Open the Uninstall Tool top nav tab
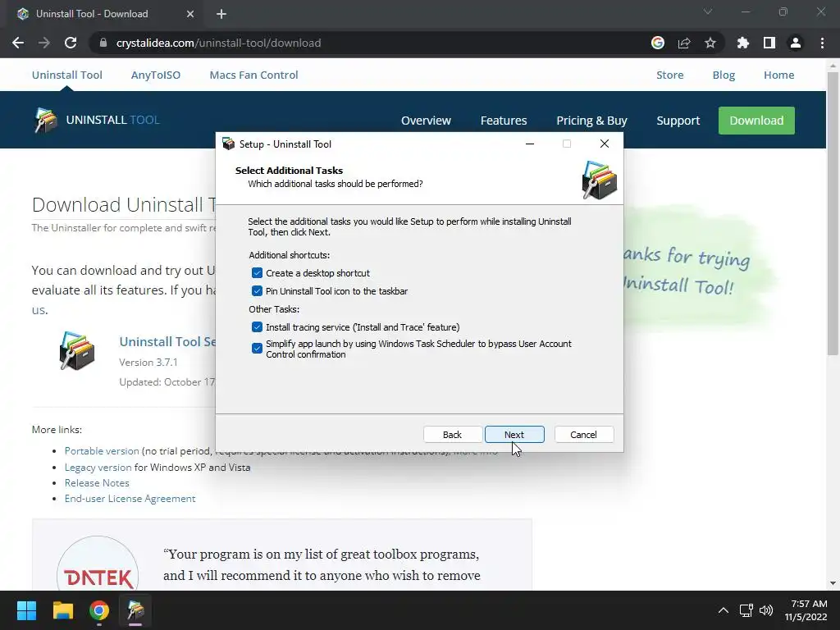840x630 pixels. tap(67, 75)
